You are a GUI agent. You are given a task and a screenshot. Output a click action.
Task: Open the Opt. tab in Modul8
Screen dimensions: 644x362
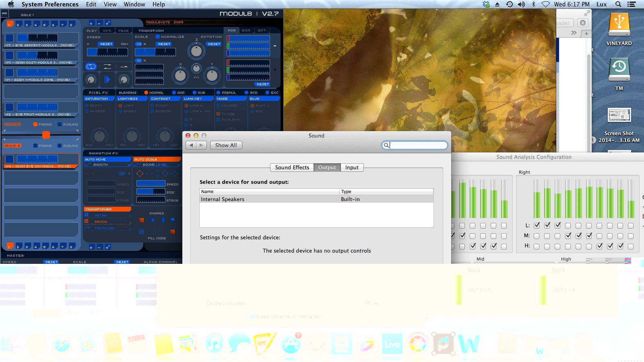tap(107, 31)
